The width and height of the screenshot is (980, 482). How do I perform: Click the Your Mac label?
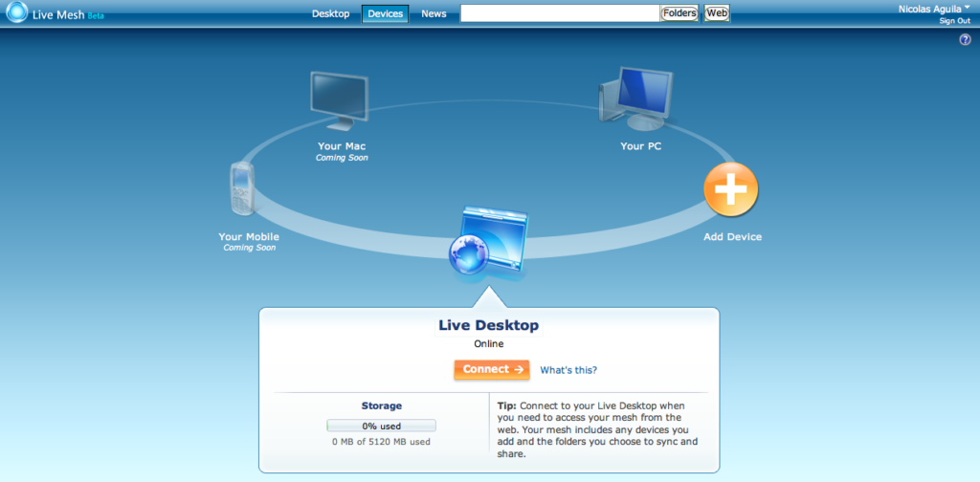pyautogui.click(x=342, y=146)
